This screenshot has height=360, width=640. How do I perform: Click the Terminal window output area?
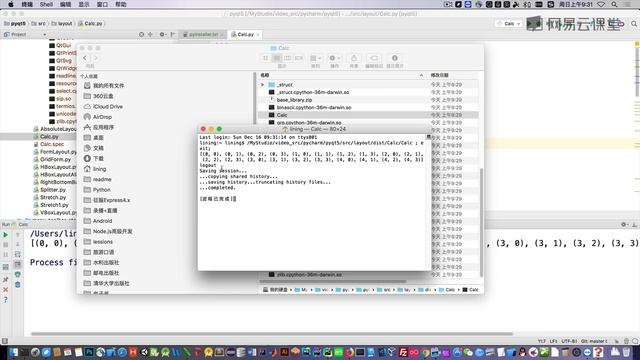[313, 202]
